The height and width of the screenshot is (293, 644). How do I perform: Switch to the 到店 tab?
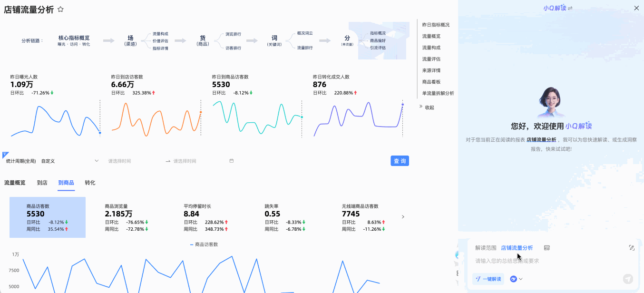pos(42,183)
